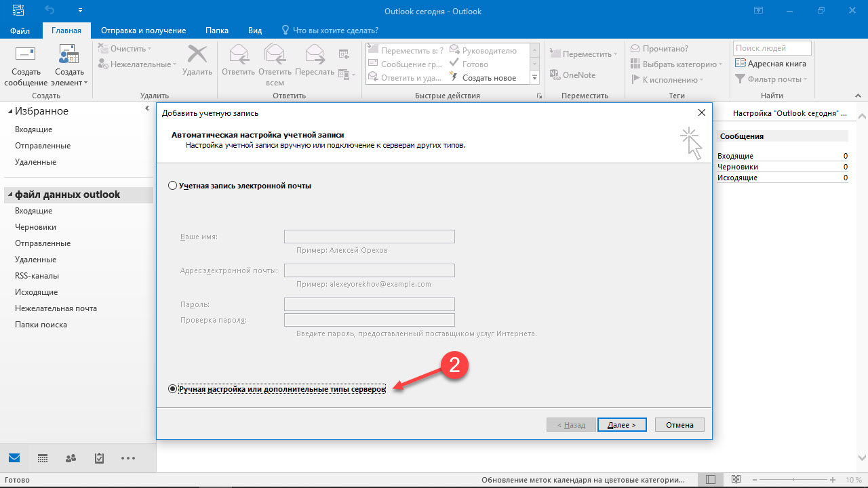The width and height of the screenshot is (868, 488).
Task: Click the Undo arrow in title bar
Action: click(50, 11)
